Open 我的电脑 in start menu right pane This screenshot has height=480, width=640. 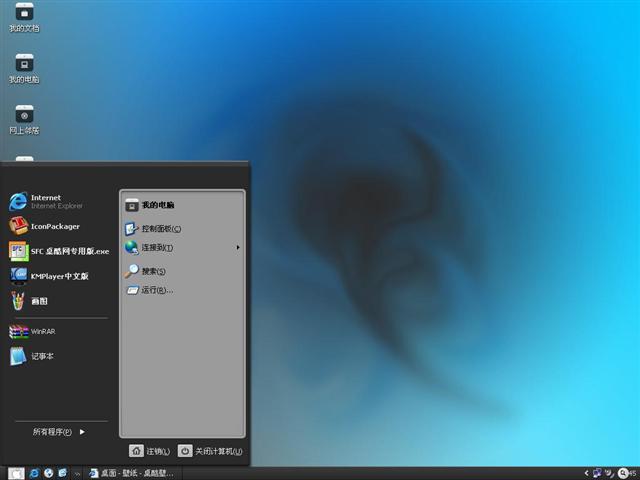(149, 205)
